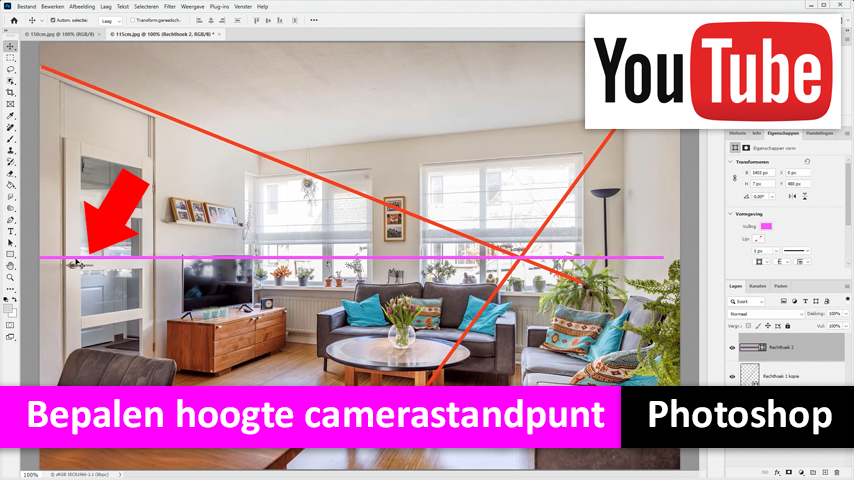Select the Move tool in the toolbar
This screenshot has height=480, width=854.
pos(10,46)
